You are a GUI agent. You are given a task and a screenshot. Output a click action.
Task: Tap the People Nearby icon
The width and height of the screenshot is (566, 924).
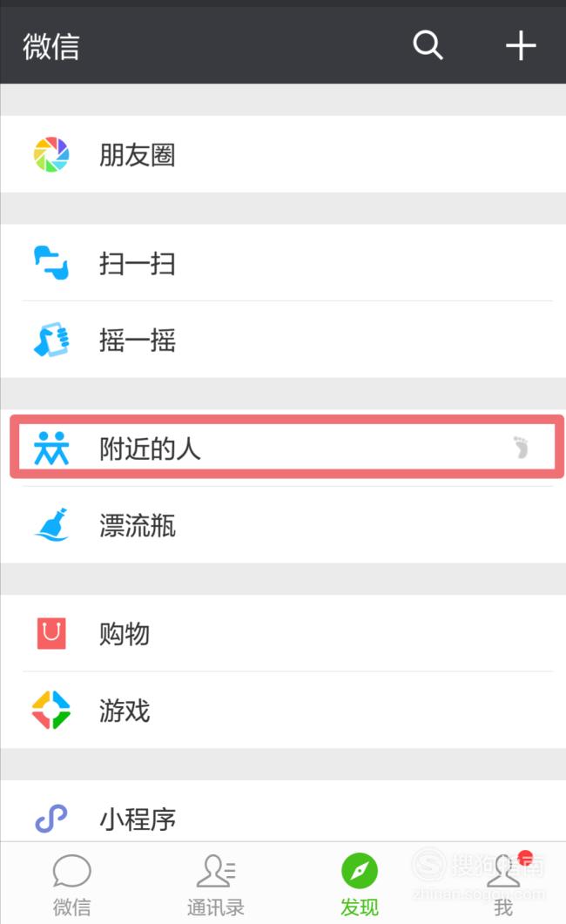pyautogui.click(x=51, y=449)
